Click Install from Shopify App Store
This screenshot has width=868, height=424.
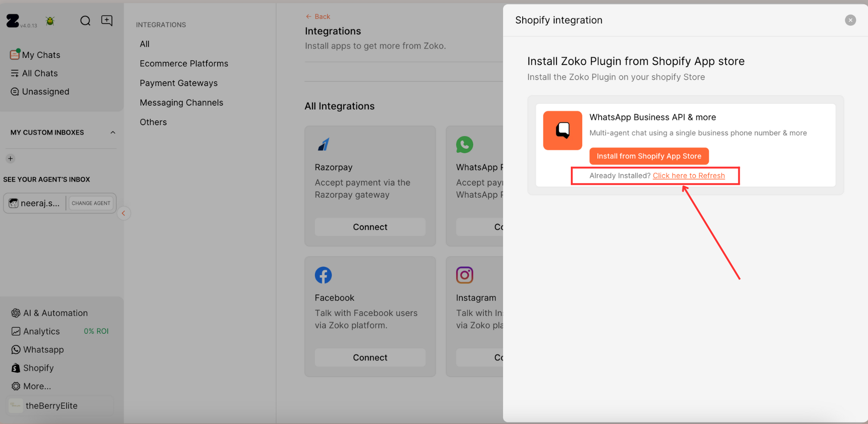[649, 156]
